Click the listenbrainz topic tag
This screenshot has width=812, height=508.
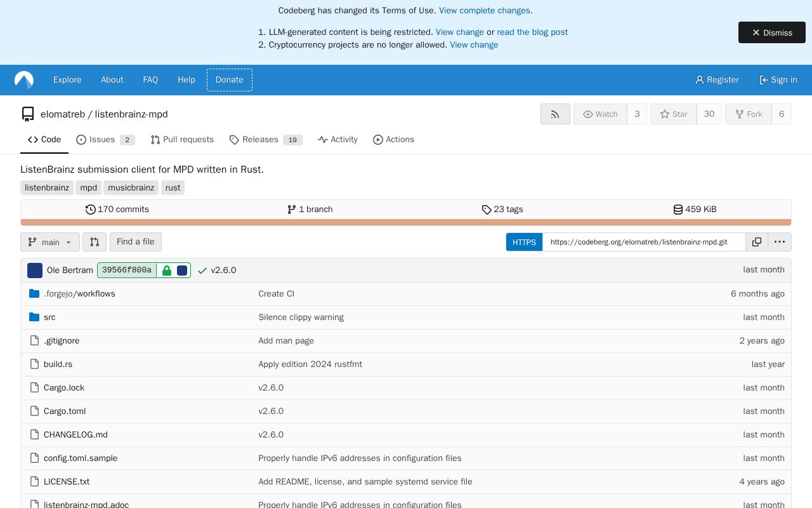pos(47,188)
